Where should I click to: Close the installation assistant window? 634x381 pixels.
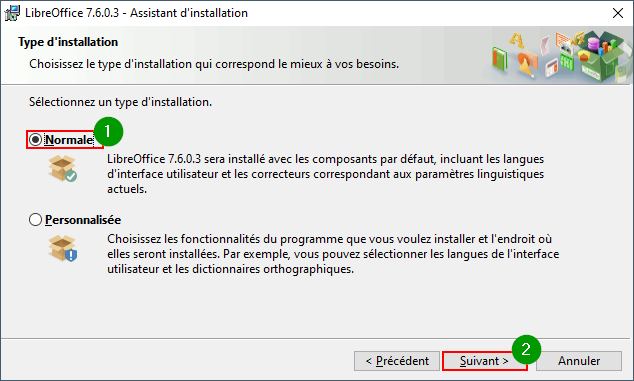coord(617,13)
